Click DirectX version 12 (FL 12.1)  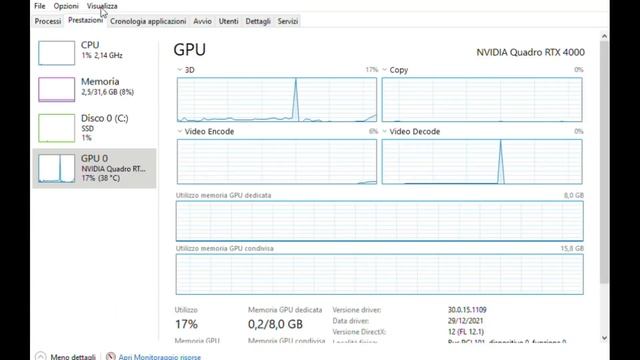coord(466,332)
